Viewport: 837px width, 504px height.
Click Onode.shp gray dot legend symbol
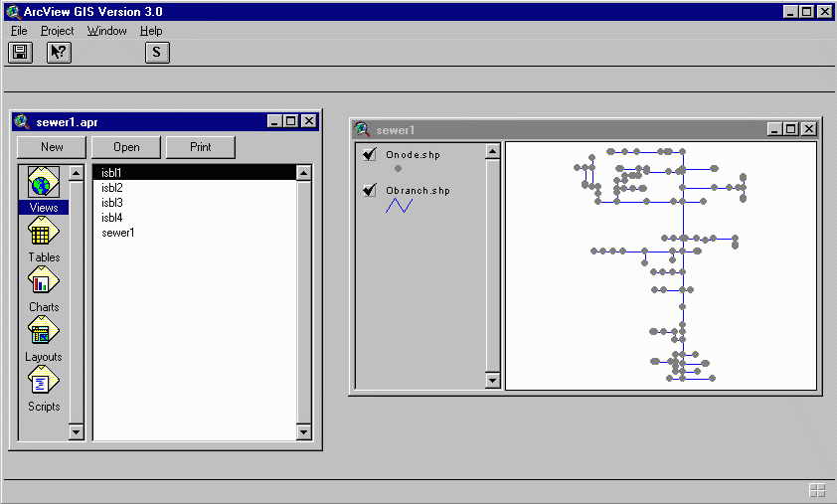(398, 169)
